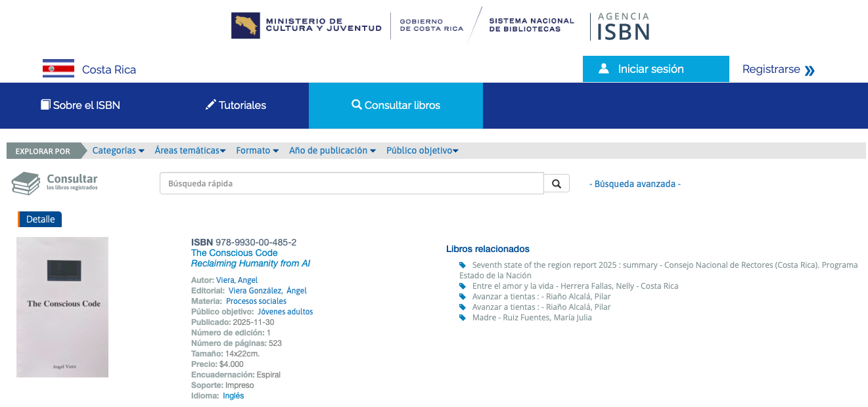Click the double chevron beside Registrarse
868x407 pixels.
point(810,70)
